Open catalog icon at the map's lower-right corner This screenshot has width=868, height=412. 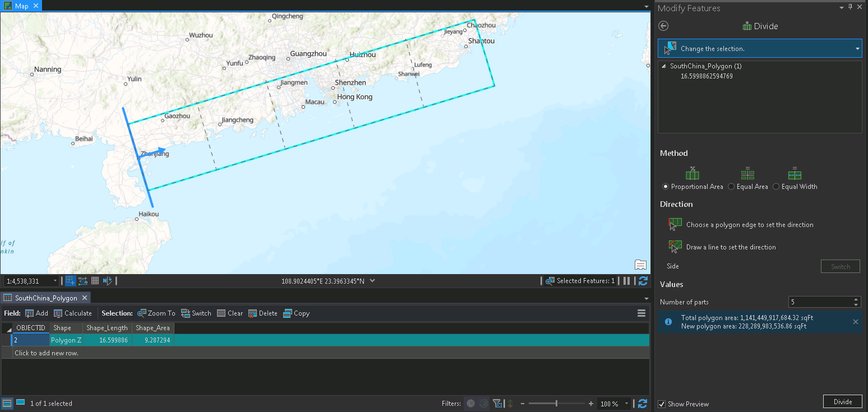coord(641,265)
